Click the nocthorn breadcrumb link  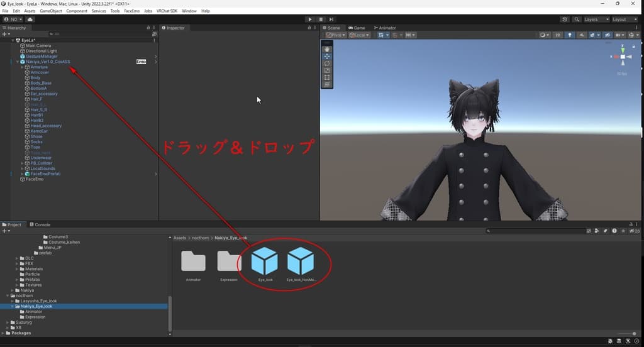coord(200,238)
